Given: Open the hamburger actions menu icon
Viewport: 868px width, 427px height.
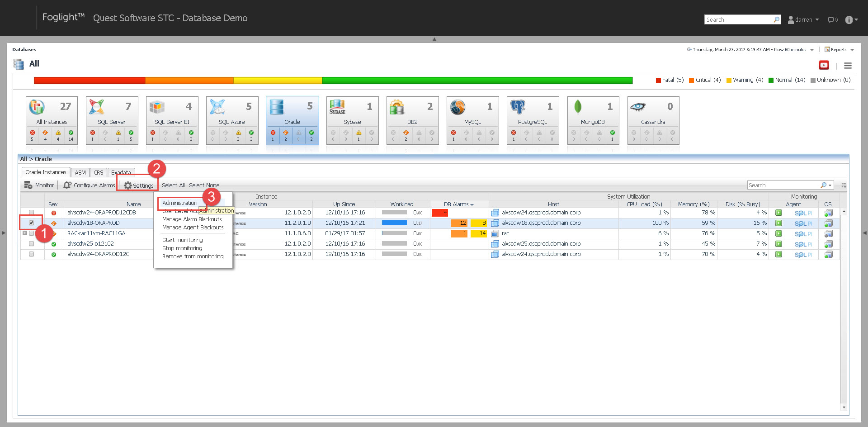Looking at the screenshot, I should 848,66.
